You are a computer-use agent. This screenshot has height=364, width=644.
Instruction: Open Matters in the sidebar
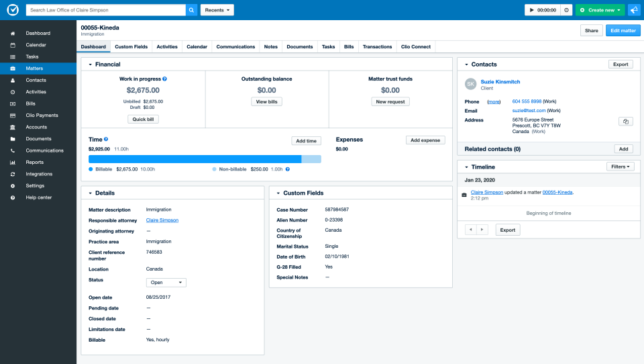coord(38,69)
